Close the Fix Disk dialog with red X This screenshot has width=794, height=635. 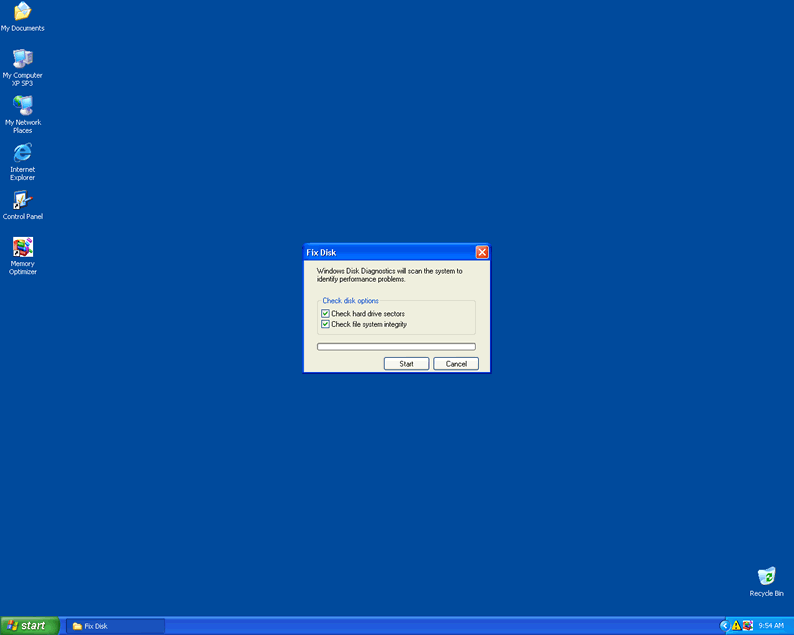tap(482, 252)
